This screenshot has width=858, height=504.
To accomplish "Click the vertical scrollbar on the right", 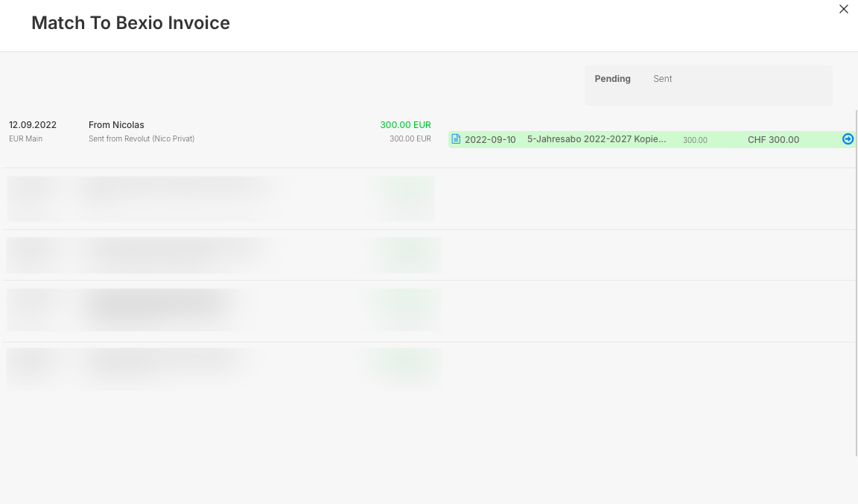I will click(857, 283).
